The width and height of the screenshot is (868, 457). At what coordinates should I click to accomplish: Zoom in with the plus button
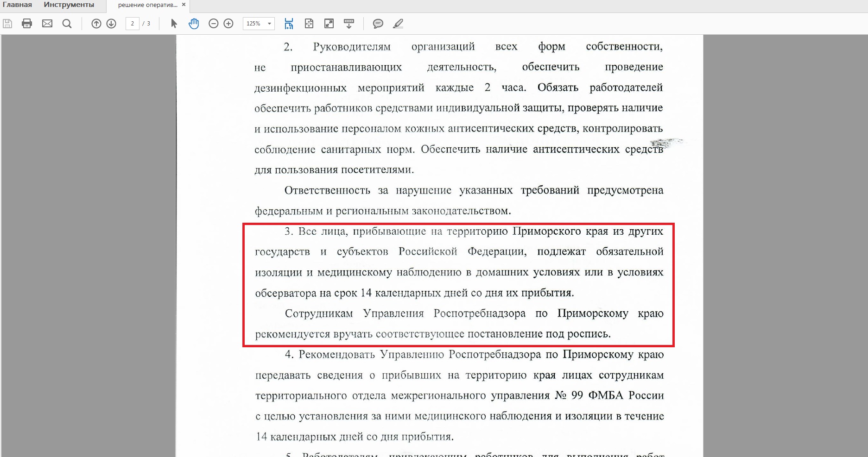[228, 24]
